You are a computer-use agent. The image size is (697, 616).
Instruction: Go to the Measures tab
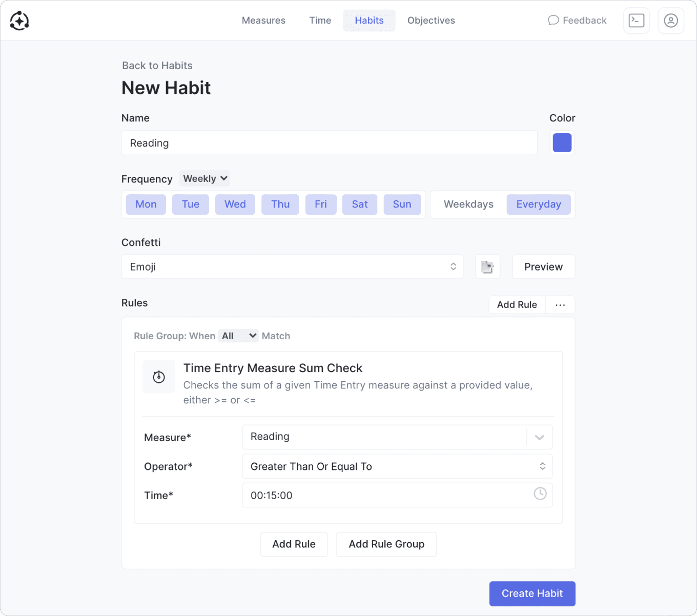[263, 20]
